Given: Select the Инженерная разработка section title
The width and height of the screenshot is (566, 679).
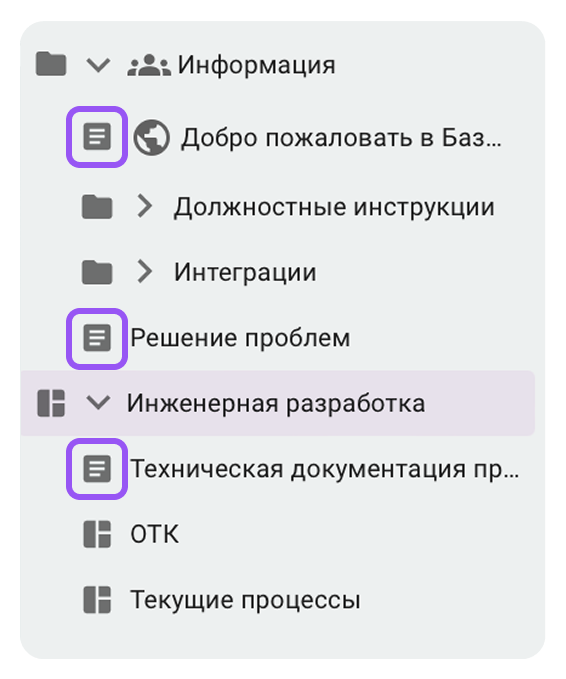Looking at the screenshot, I should (x=276, y=404).
